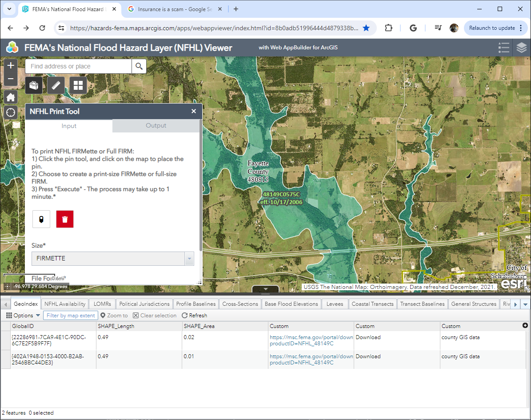531x420 pixels.
Task: Sort by the GlobalID column header
Action: point(53,326)
